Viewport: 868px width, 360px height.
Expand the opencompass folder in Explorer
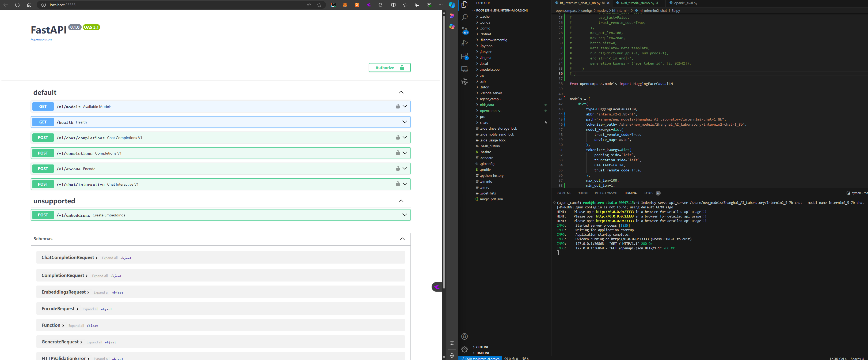click(x=490, y=111)
